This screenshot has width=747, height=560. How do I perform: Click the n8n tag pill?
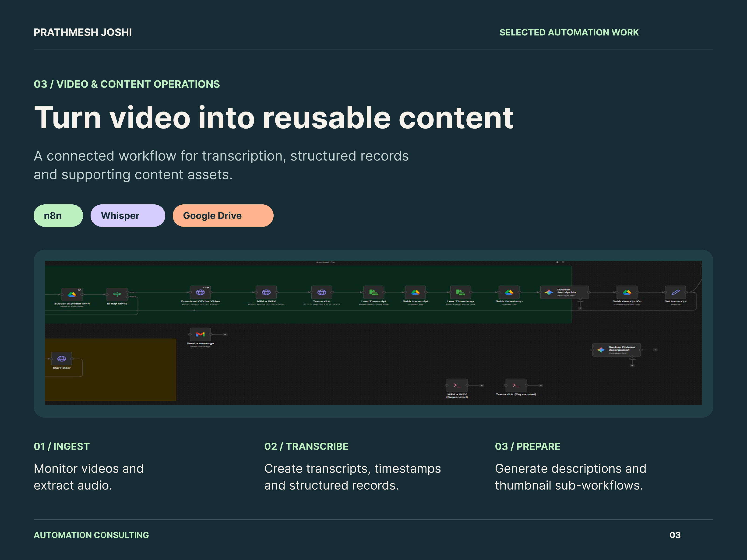click(58, 215)
